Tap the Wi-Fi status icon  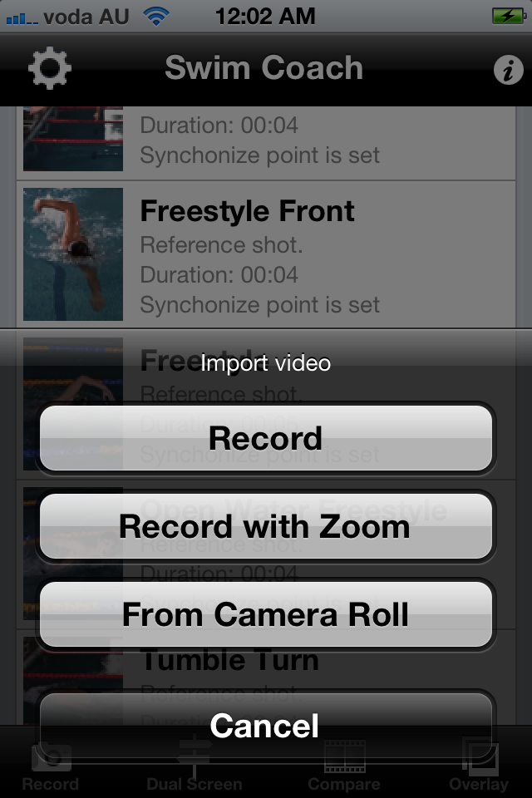point(155,16)
